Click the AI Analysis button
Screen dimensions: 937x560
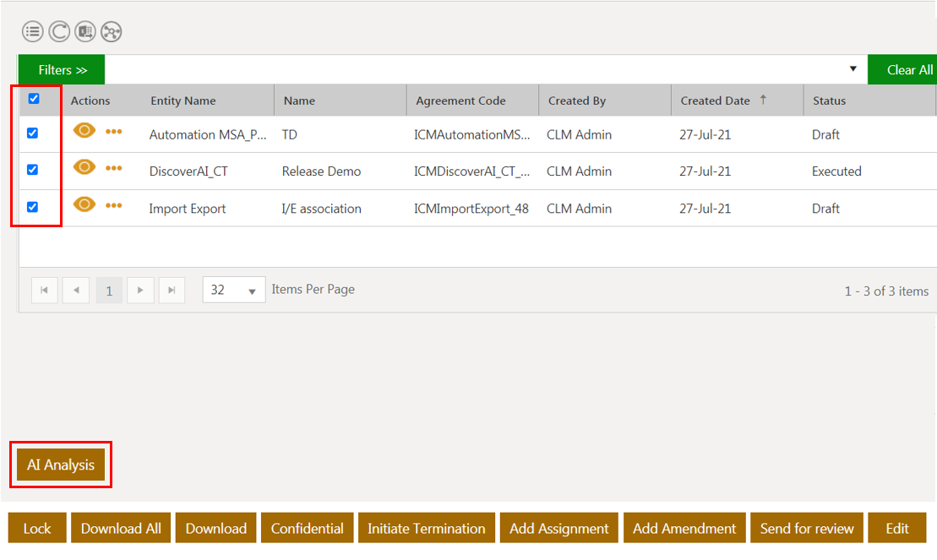(61, 465)
